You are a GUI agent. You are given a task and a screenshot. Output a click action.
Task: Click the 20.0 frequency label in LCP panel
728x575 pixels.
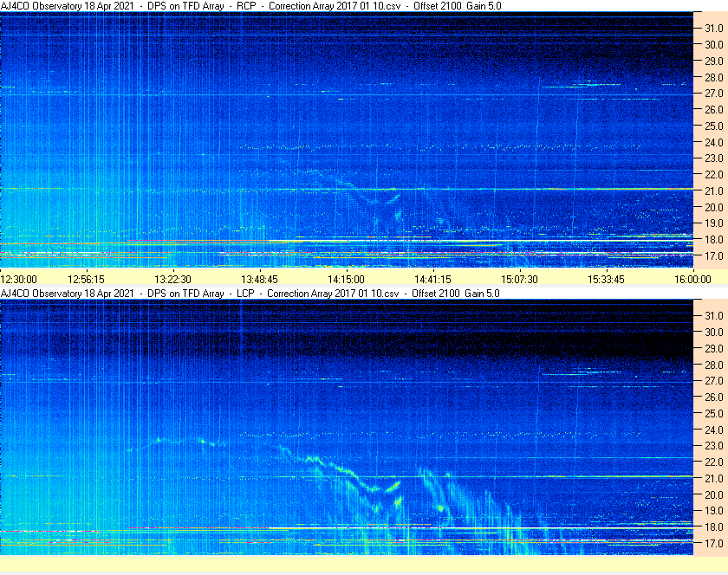pos(714,494)
